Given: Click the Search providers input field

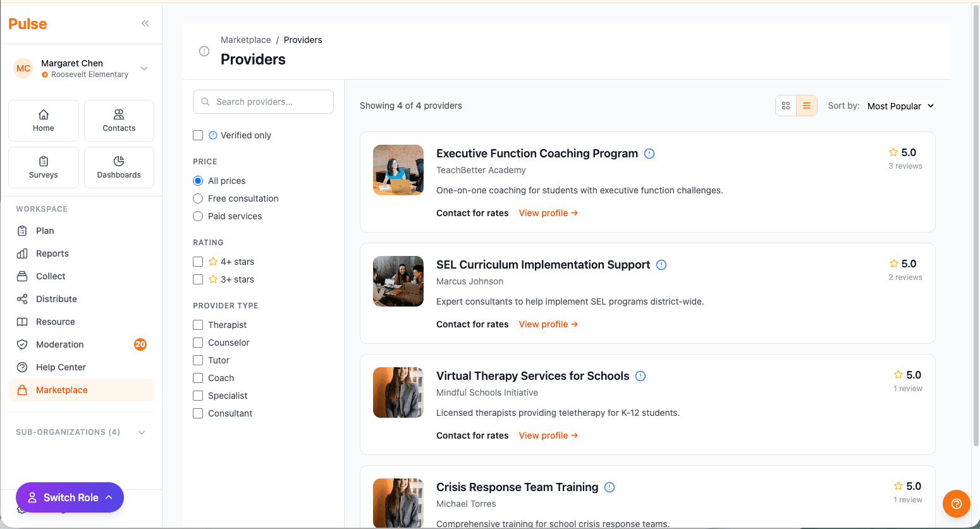Looking at the screenshot, I should 263,102.
